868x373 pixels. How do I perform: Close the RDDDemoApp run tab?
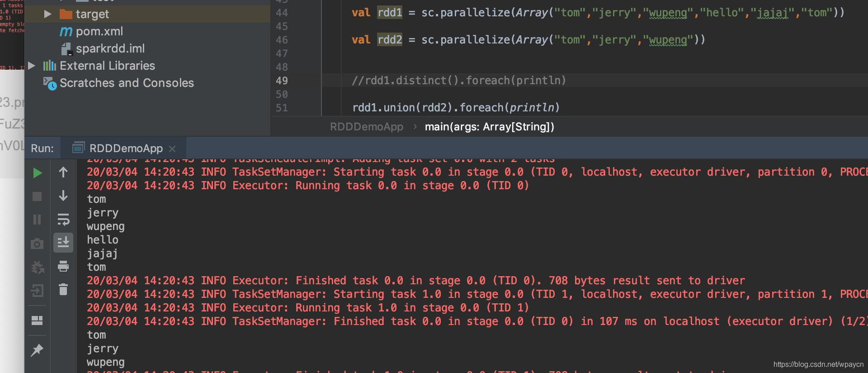coord(172,148)
